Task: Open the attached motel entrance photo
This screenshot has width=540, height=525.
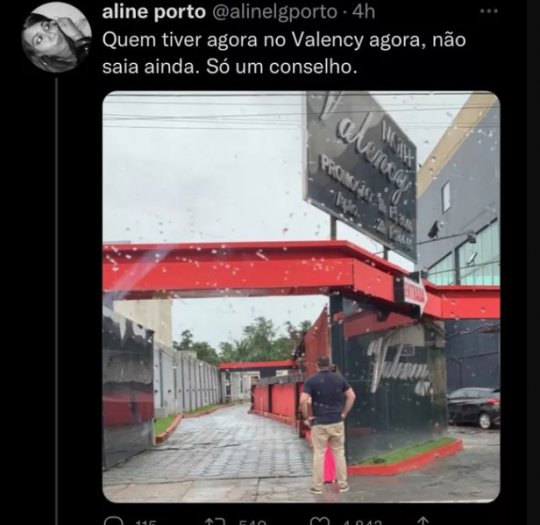Action: point(301,297)
